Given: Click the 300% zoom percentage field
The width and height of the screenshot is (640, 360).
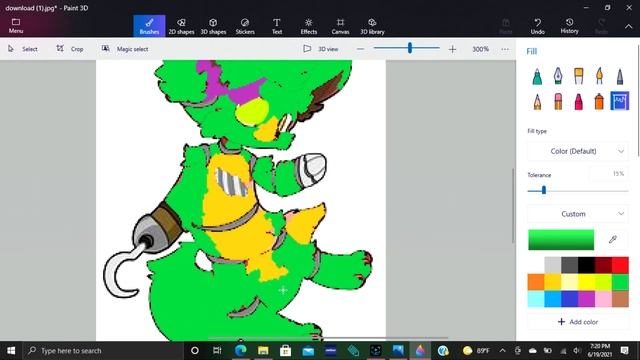Looking at the screenshot, I should [480, 49].
